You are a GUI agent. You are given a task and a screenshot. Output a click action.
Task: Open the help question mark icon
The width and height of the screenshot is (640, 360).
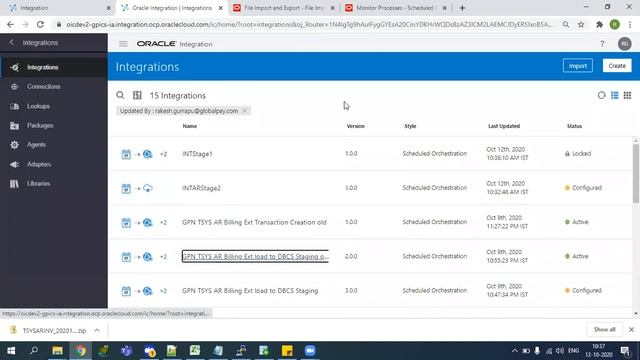tap(602, 44)
